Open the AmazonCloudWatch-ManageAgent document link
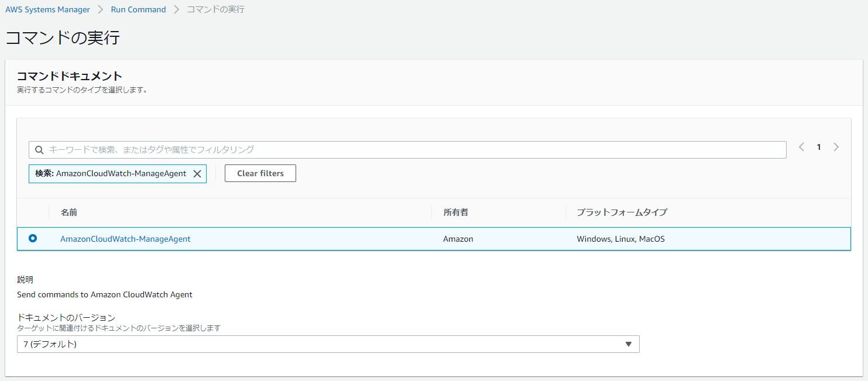Viewport: 868px width, 381px height. (x=125, y=239)
